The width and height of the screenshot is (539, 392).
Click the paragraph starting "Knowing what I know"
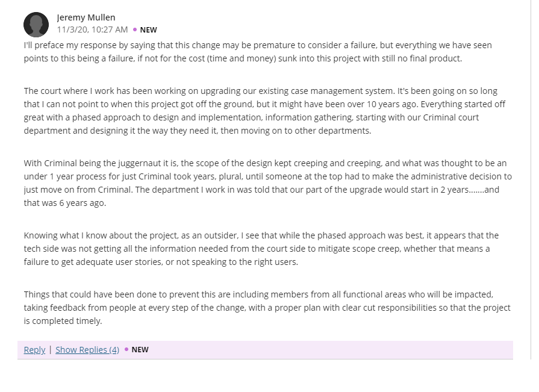click(x=261, y=249)
